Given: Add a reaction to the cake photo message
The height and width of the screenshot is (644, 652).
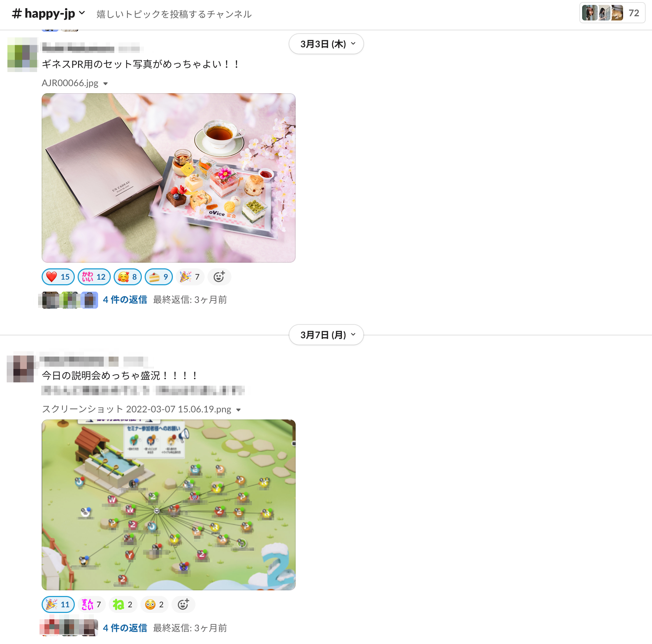Looking at the screenshot, I should pyautogui.click(x=219, y=277).
